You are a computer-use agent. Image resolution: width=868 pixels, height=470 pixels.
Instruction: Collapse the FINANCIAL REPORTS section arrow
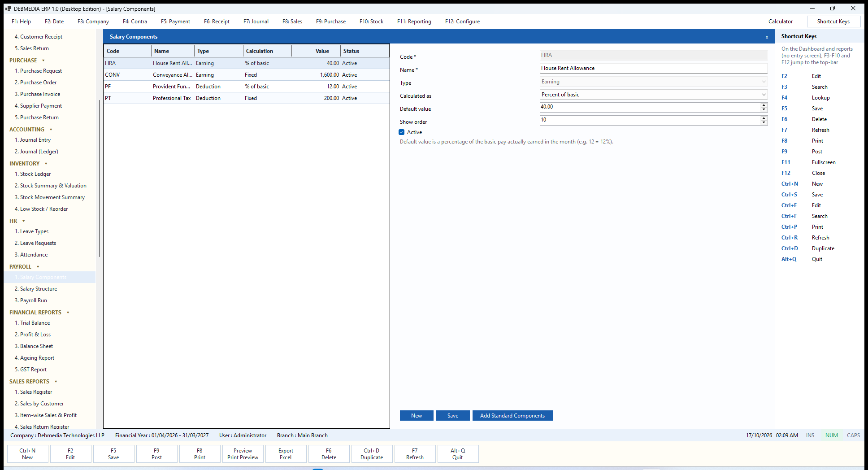click(x=68, y=313)
